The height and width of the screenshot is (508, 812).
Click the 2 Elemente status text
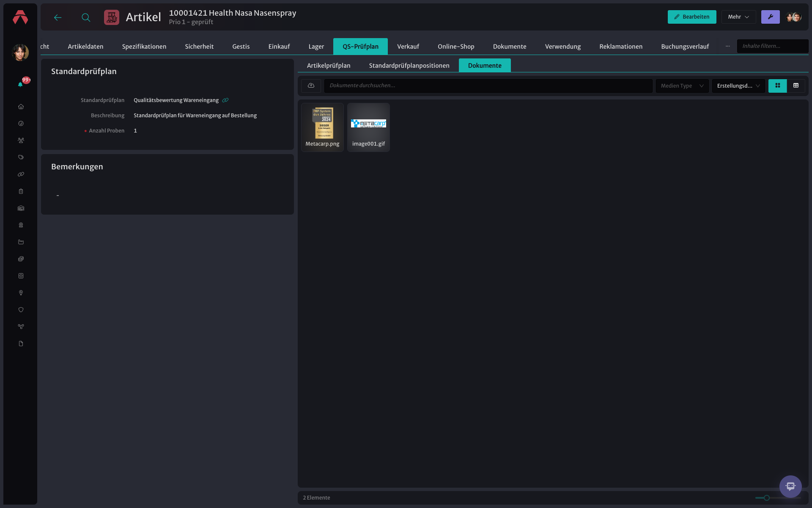pyautogui.click(x=316, y=498)
